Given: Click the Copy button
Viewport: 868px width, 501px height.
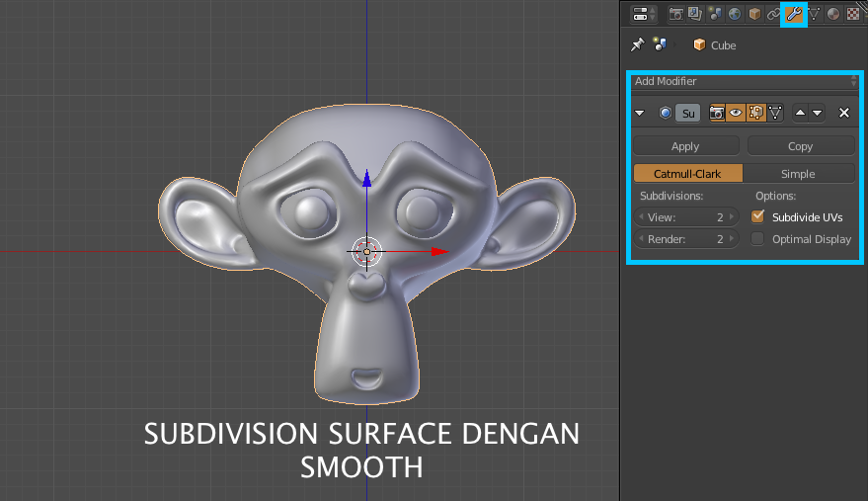Looking at the screenshot, I should [x=801, y=146].
